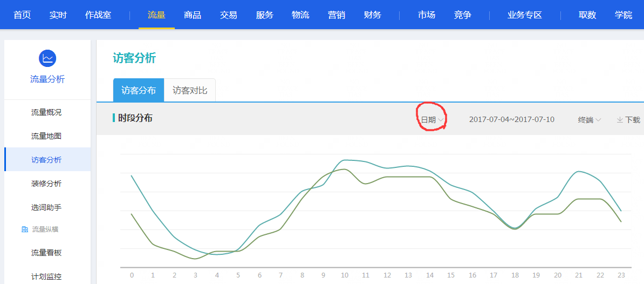644x284 pixels.
Task: Open the 竞争 menu
Action: tap(462, 15)
